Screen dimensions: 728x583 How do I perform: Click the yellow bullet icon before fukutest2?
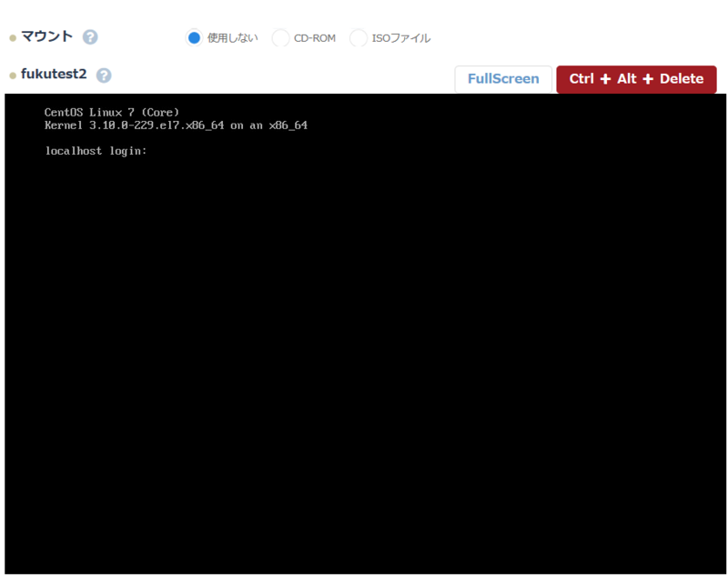pos(11,75)
